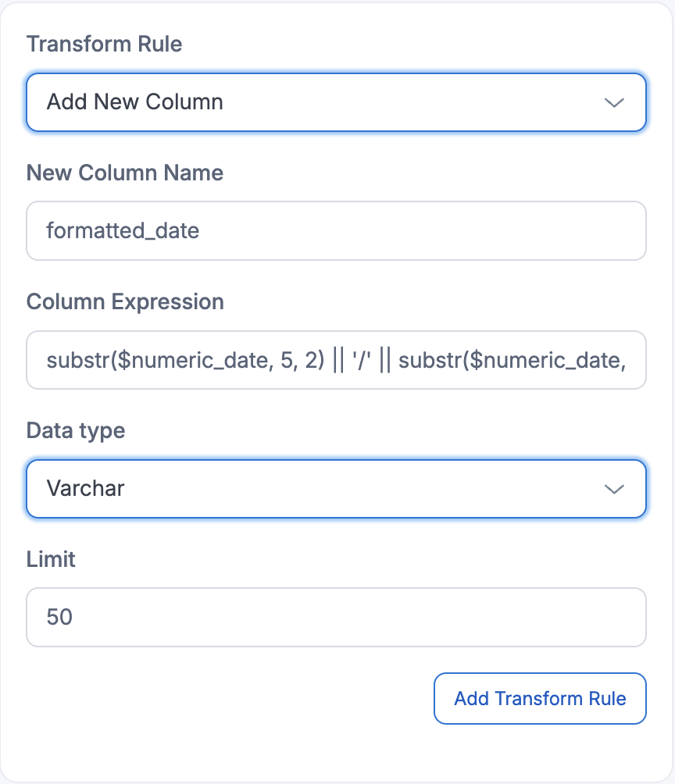Click the Limit label text
The height and width of the screenshot is (784, 675).
(x=51, y=559)
